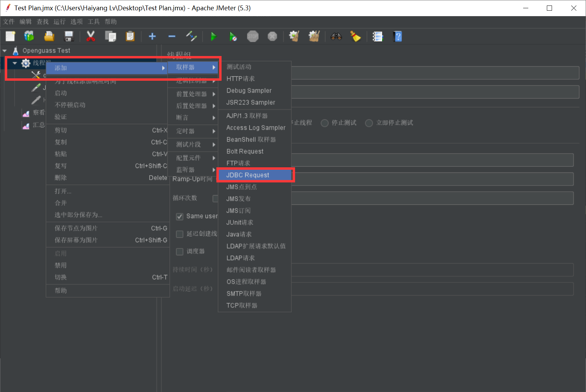Click Start no pauses icon
Viewport: 586px width, 392px height.
coord(233,36)
